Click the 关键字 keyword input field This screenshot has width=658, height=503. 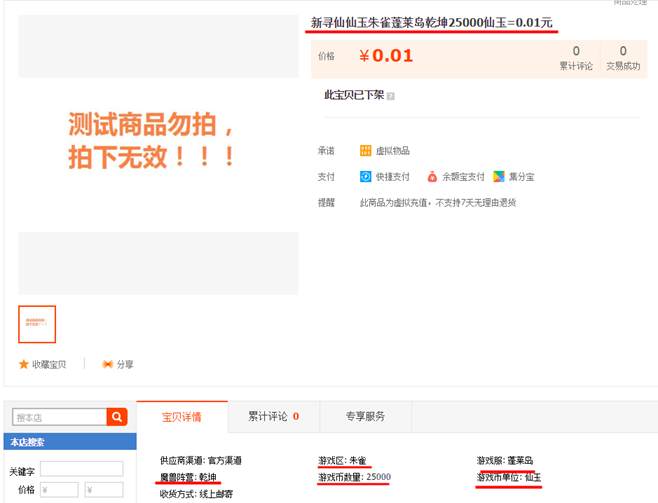pos(82,469)
